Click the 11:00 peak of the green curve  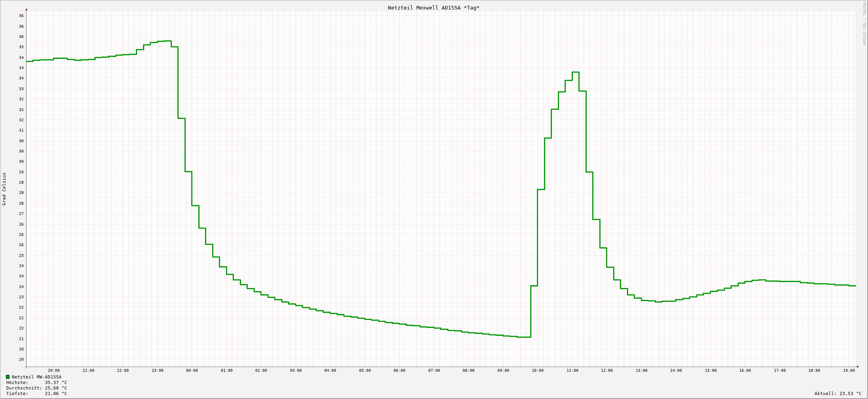576,72
